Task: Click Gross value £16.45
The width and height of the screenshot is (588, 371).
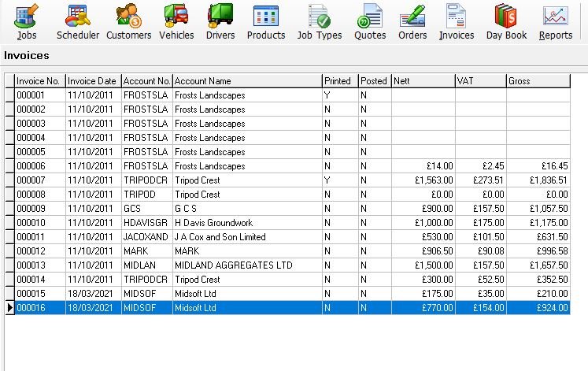Action: 538,166
